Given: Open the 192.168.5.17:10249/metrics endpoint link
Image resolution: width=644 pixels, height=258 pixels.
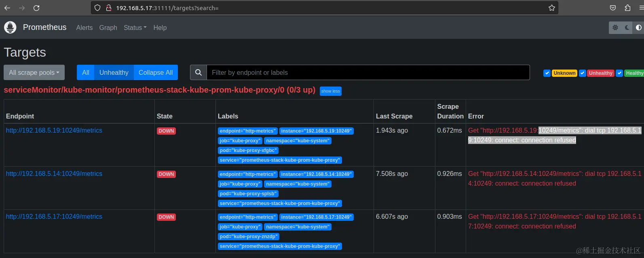Looking at the screenshot, I should [x=54, y=216].
